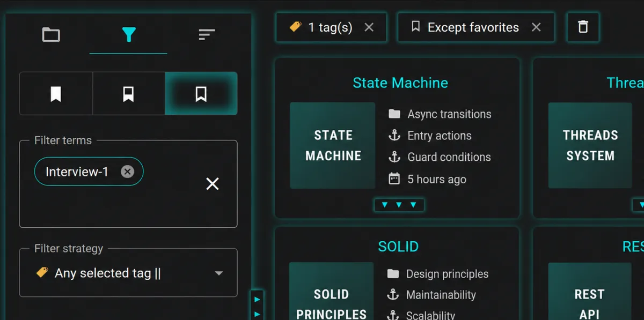Click the tag icon in 1 tag(s) chip
Screen dimensions: 644x320
pyautogui.click(x=295, y=27)
